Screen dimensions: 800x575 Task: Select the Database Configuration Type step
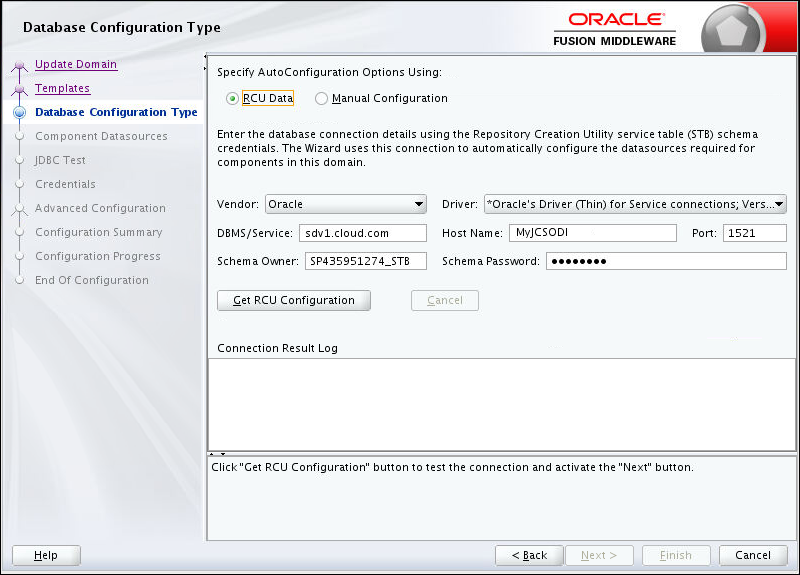(x=116, y=112)
